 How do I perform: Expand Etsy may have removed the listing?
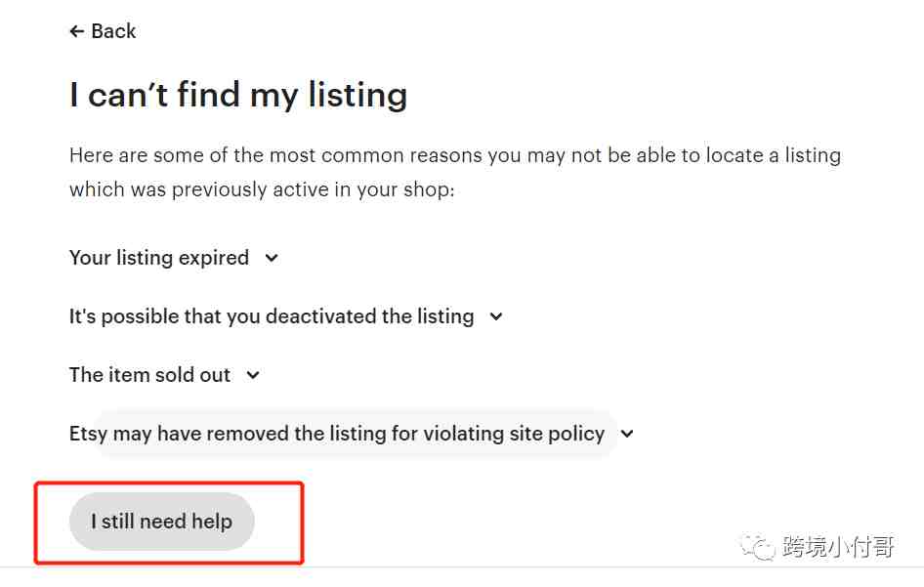pos(337,434)
